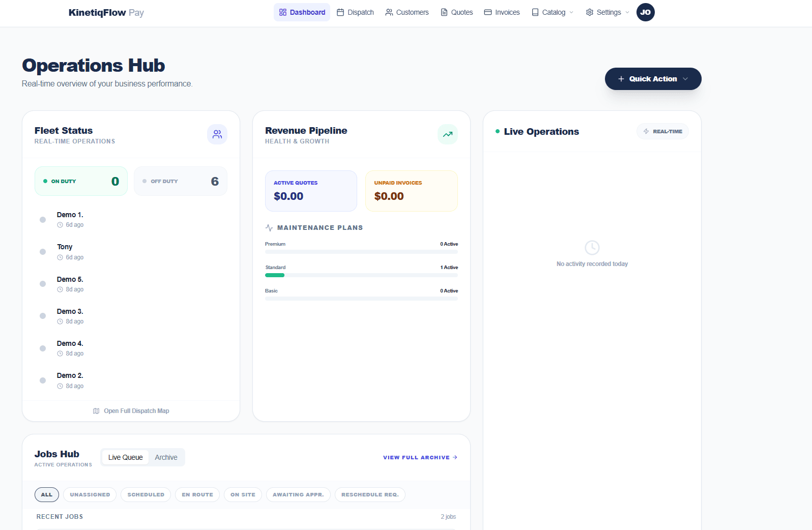Viewport: 812px width, 530px height.
Task: Click the Invoices card icon
Action: (488, 12)
